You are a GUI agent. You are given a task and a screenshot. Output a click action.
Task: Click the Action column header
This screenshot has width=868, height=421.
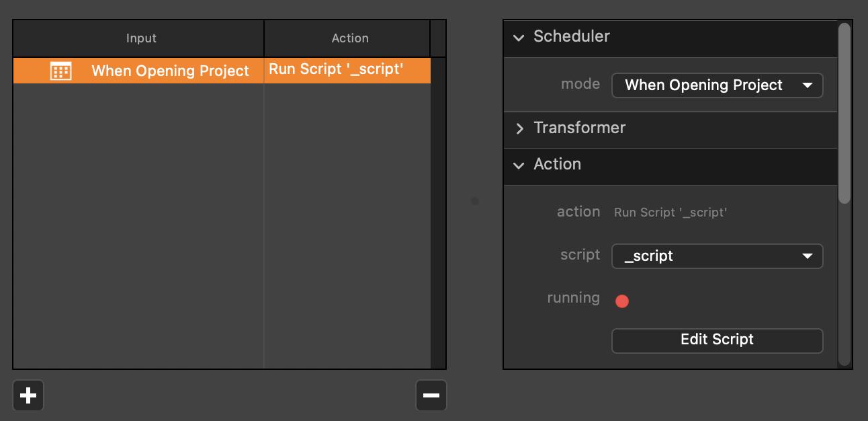point(349,38)
